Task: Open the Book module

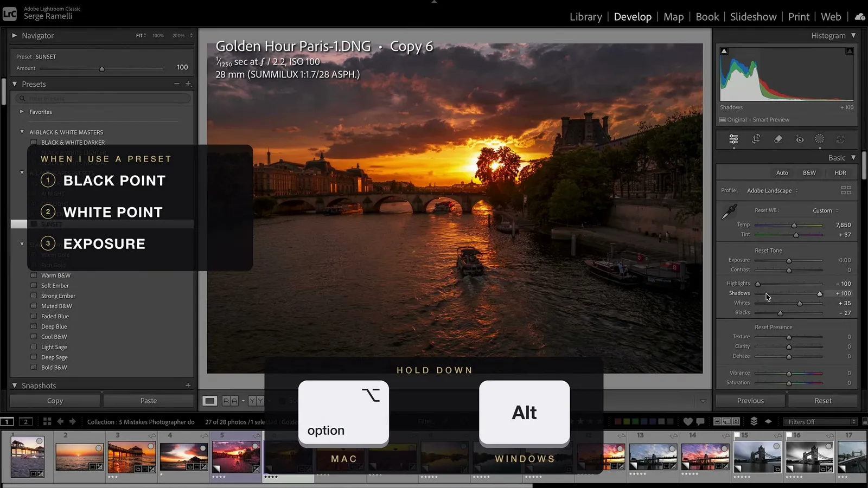Action: click(707, 17)
